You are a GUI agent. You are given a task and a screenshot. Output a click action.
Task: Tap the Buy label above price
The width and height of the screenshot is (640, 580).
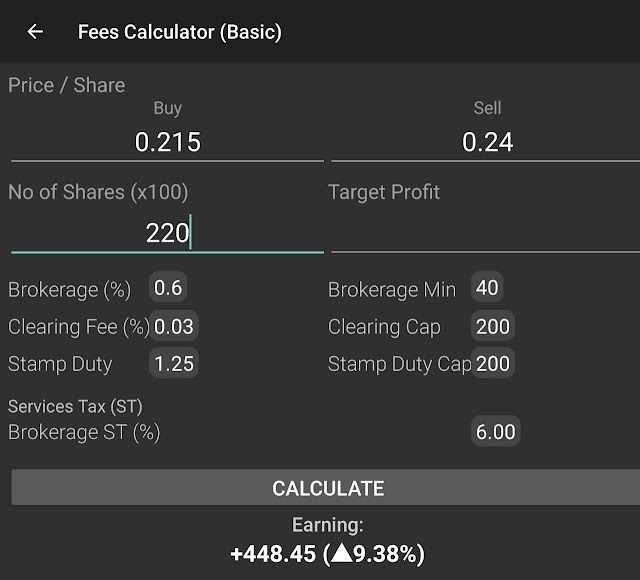167,108
